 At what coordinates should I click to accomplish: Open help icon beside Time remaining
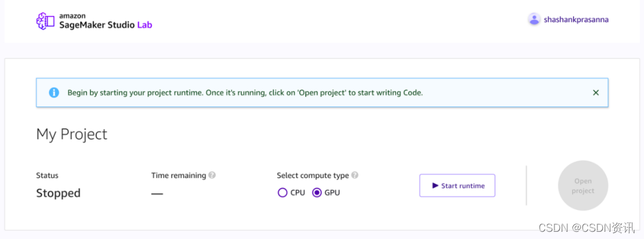(212, 175)
